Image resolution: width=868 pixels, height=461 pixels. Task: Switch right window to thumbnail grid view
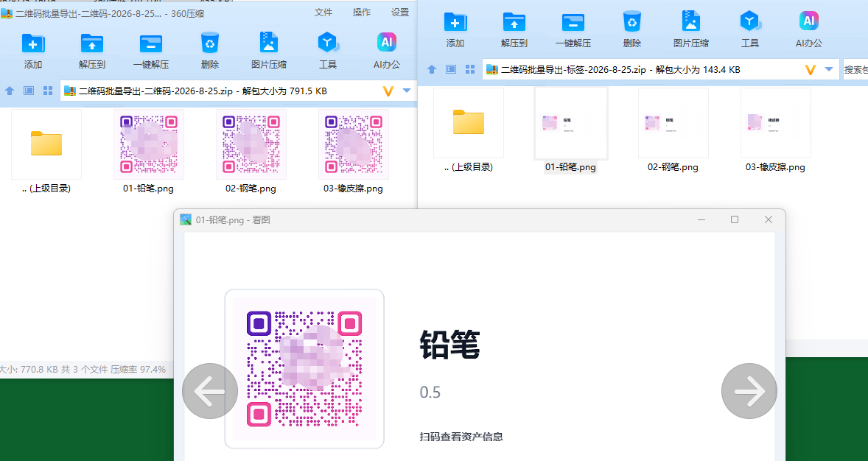tap(470, 69)
